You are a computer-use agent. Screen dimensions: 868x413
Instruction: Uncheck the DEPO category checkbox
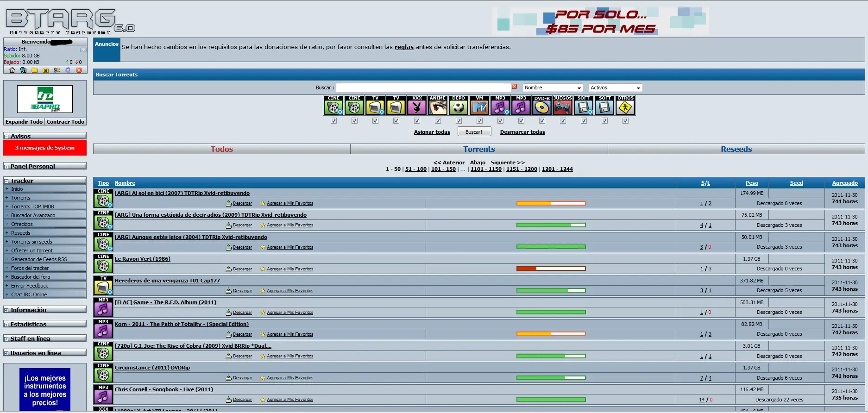point(459,121)
